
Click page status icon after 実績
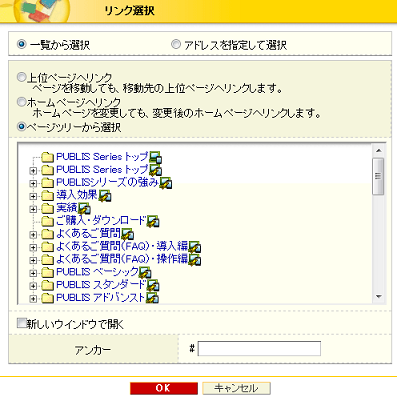85,209
